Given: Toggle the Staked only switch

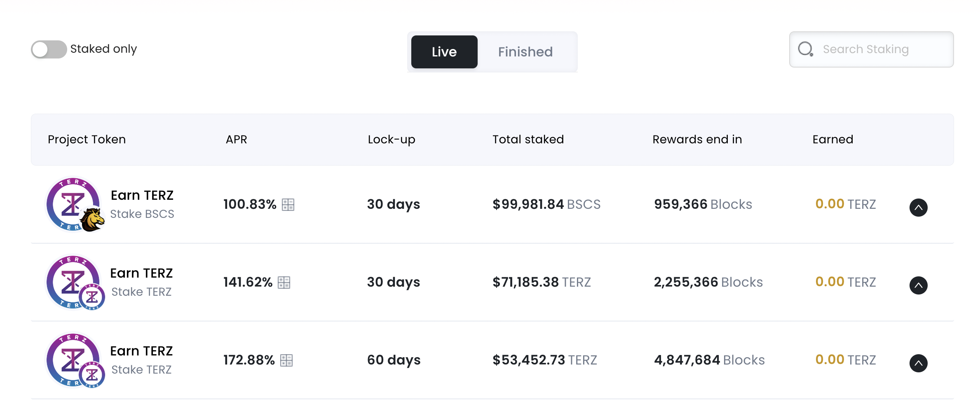Looking at the screenshot, I should 49,49.
